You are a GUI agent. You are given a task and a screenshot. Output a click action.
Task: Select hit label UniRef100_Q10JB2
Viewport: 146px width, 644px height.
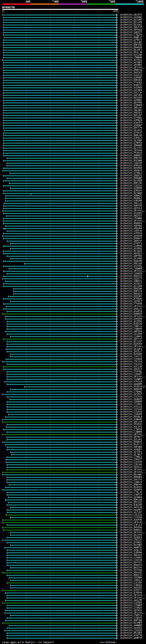pyautogui.click(x=131, y=42)
